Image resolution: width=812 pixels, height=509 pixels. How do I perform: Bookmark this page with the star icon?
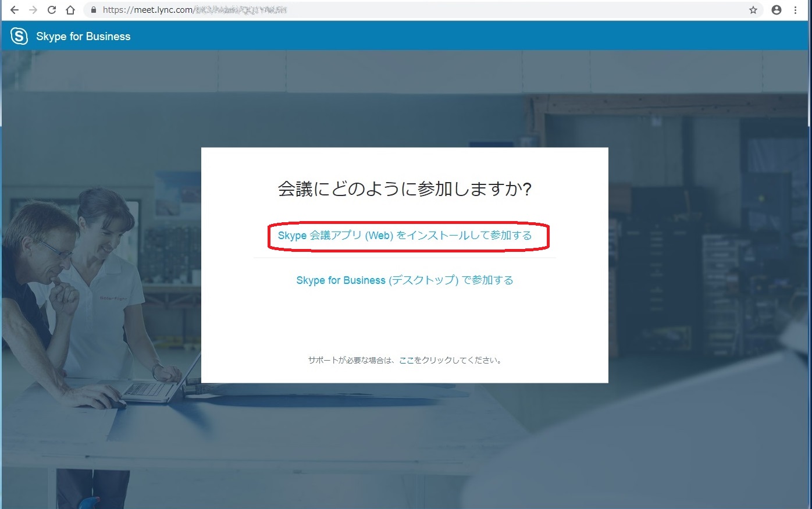coord(753,10)
